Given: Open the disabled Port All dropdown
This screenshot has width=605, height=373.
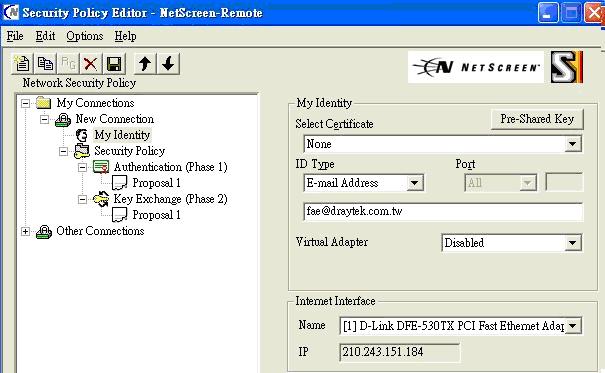Looking at the screenshot, I should coord(527,183).
